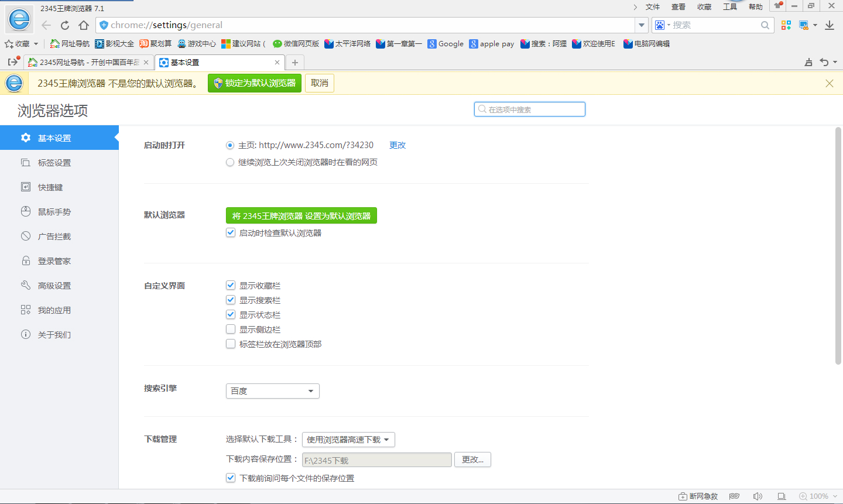Open the 文件 menu
843x504 pixels.
coord(653,7)
